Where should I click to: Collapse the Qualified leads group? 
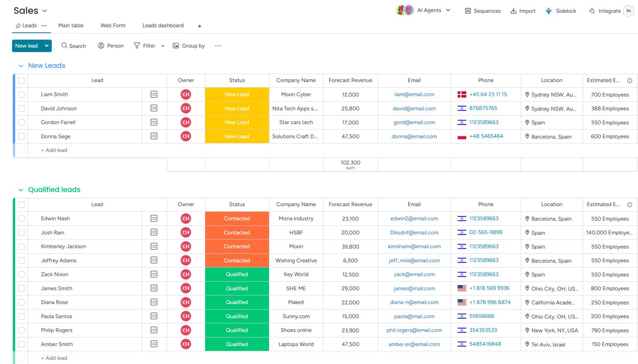21,190
